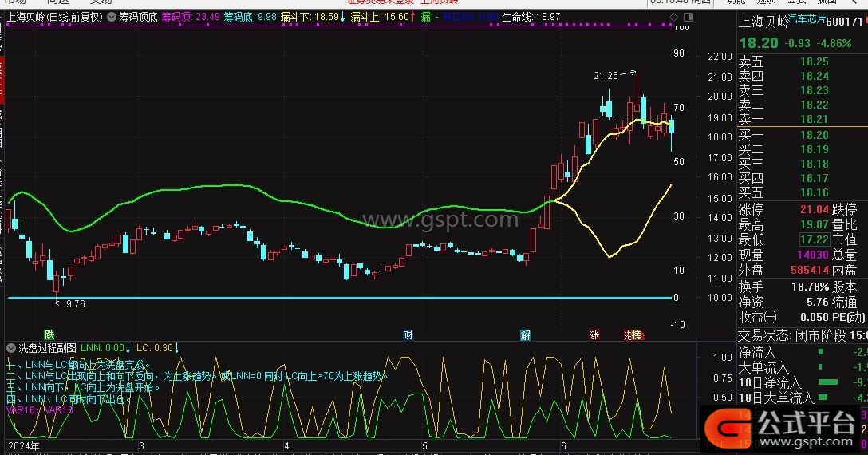Click month 6 on the time axis
868x455 pixels.
pos(563,446)
